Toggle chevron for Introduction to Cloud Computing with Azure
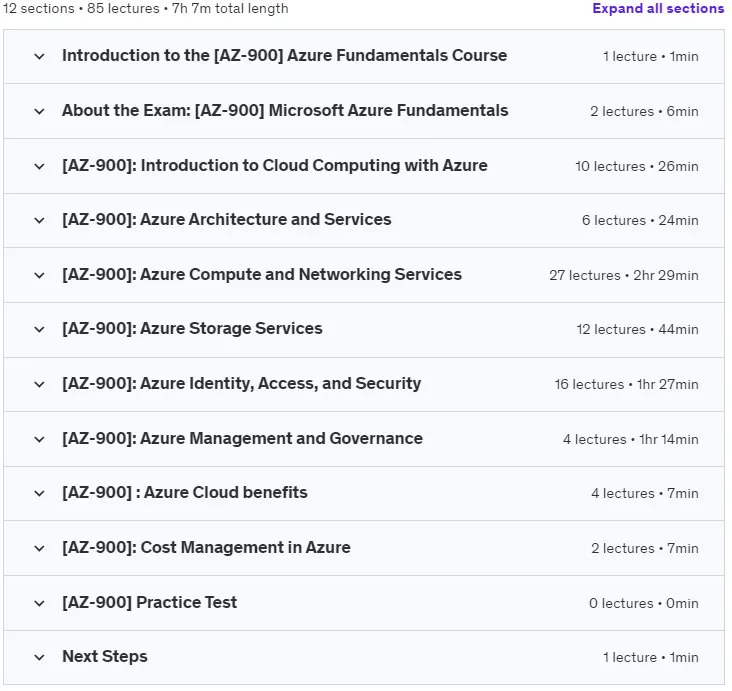The image size is (732, 691). point(40,167)
